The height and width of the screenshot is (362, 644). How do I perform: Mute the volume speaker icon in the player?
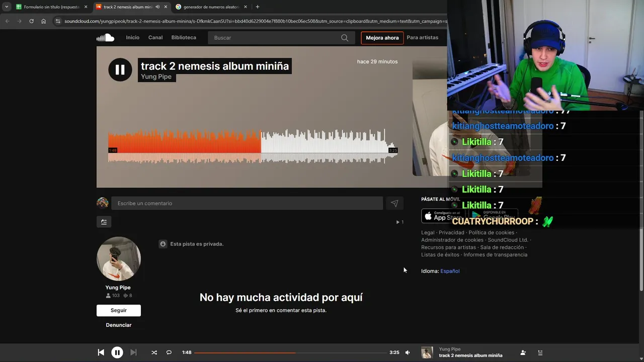click(x=408, y=352)
